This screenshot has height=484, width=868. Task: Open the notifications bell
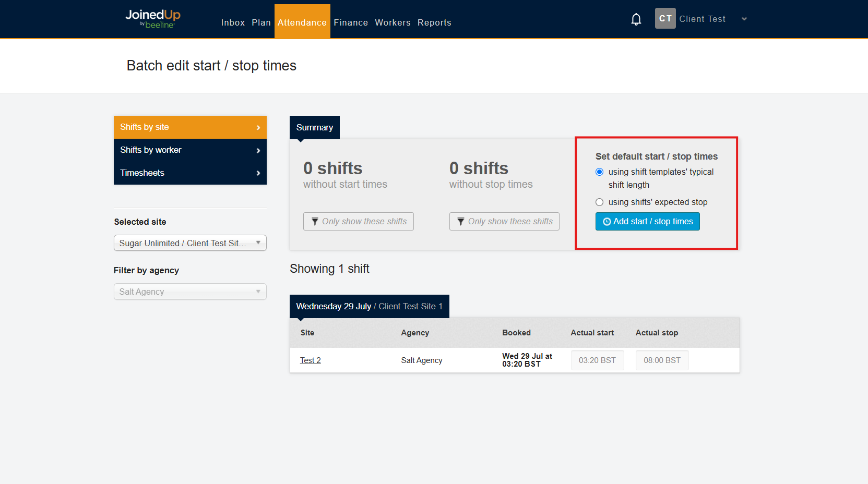tap(636, 19)
